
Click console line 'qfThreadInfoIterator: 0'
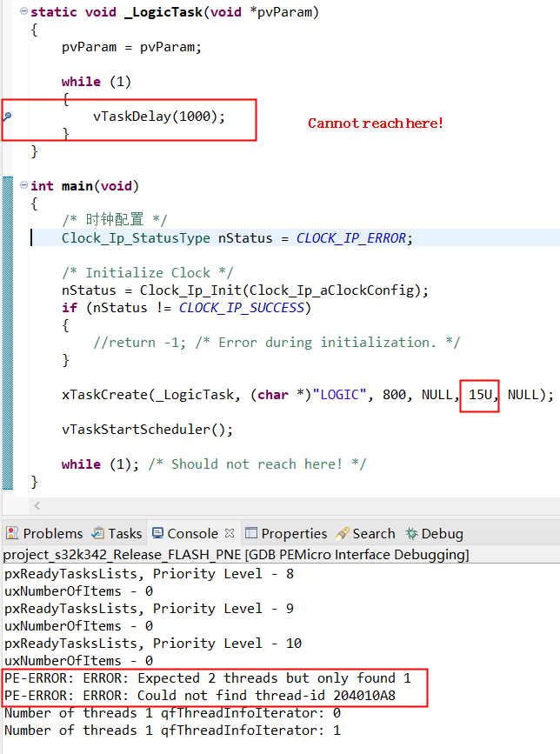point(172,713)
